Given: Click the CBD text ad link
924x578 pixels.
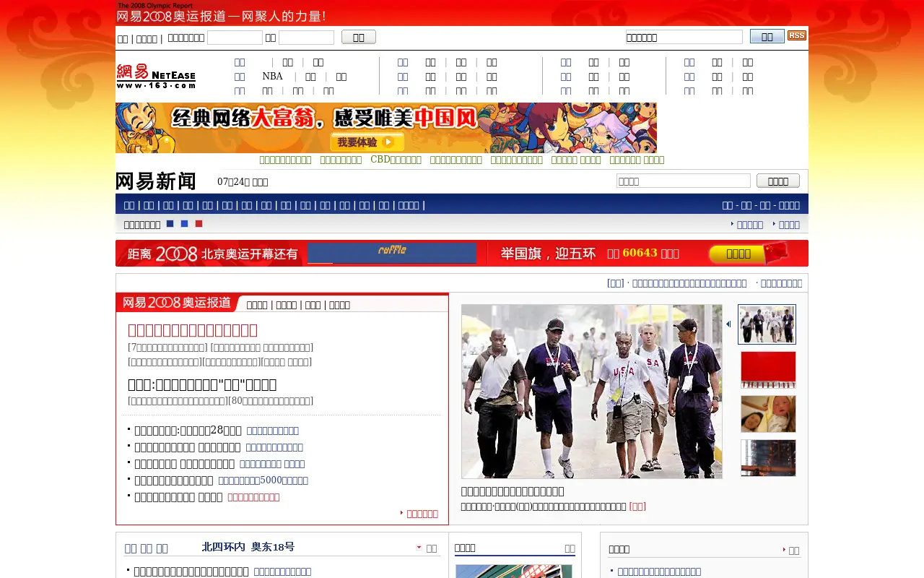Looking at the screenshot, I should [x=396, y=160].
